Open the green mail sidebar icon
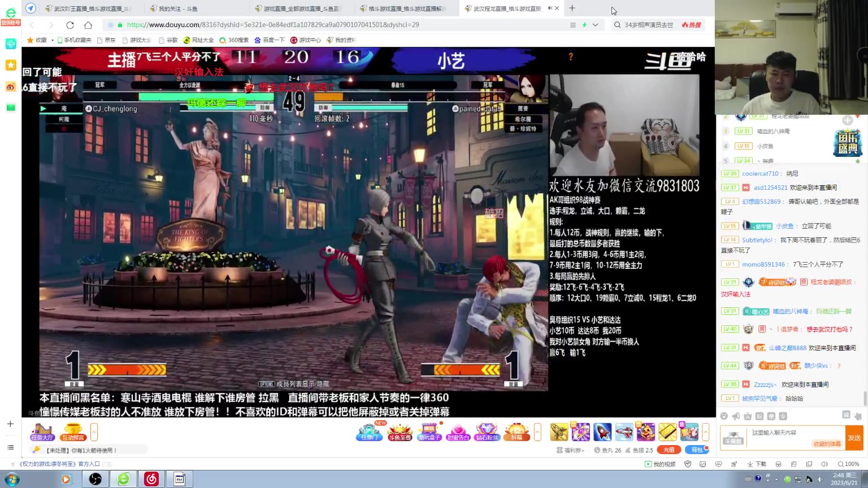The image size is (868, 488). point(11,107)
